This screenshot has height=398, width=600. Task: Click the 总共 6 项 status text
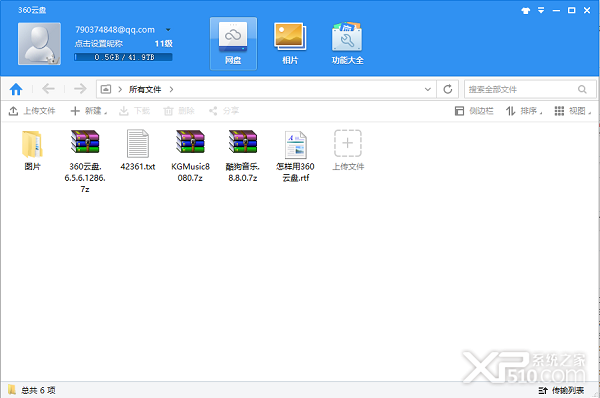pos(38,390)
